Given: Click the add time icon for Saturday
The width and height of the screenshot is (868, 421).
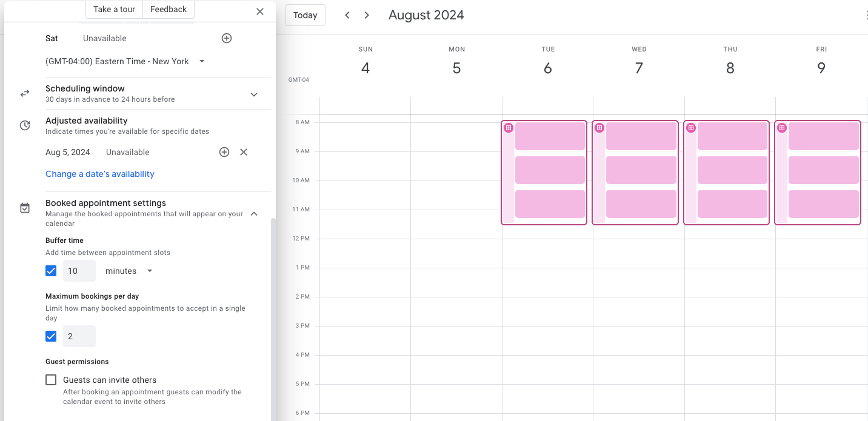Looking at the screenshot, I should tap(227, 38).
